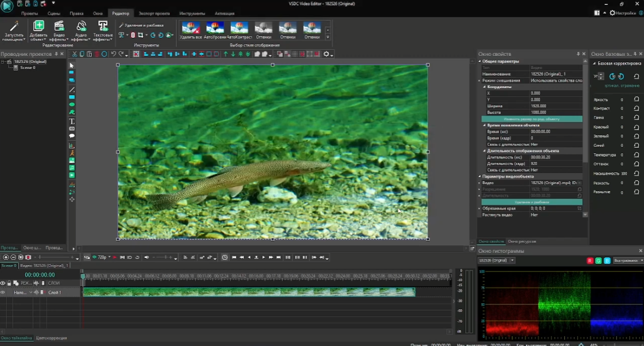Click the Добавить объект button
Image resolution: width=644 pixels, height=346 pixels.
point(38,31)
